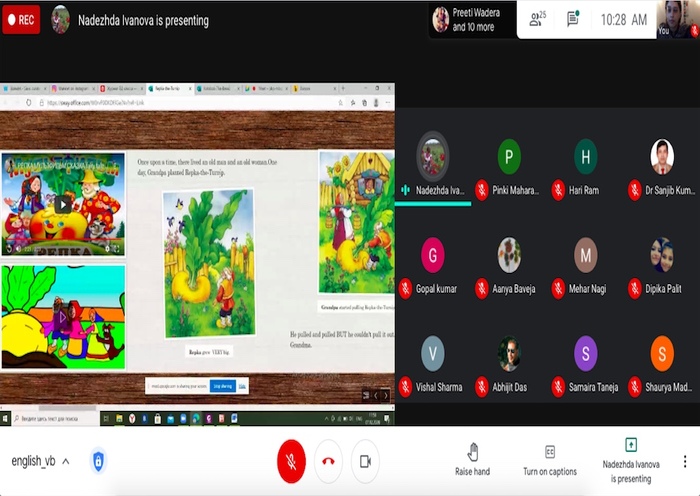Switch to the Repka-the-Turnip browser tab

pos(170,88)
